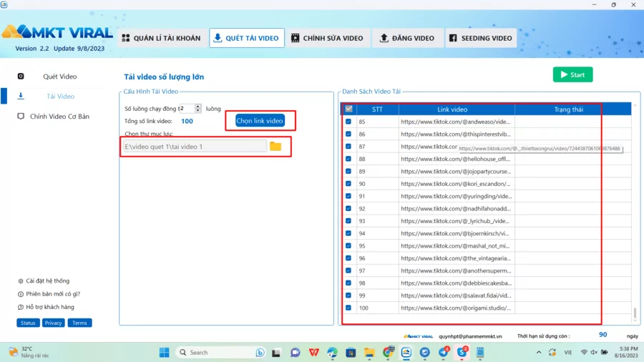This screenshot has width=644, height=362.
Task: Click the save folder path field
Action: [x=193, y=147]
